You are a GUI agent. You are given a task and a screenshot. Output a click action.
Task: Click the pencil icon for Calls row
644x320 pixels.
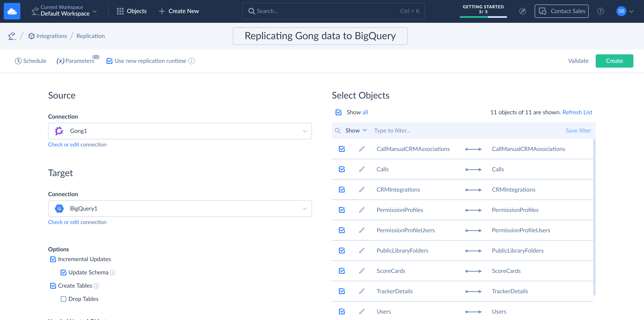(x=362, y=169)
